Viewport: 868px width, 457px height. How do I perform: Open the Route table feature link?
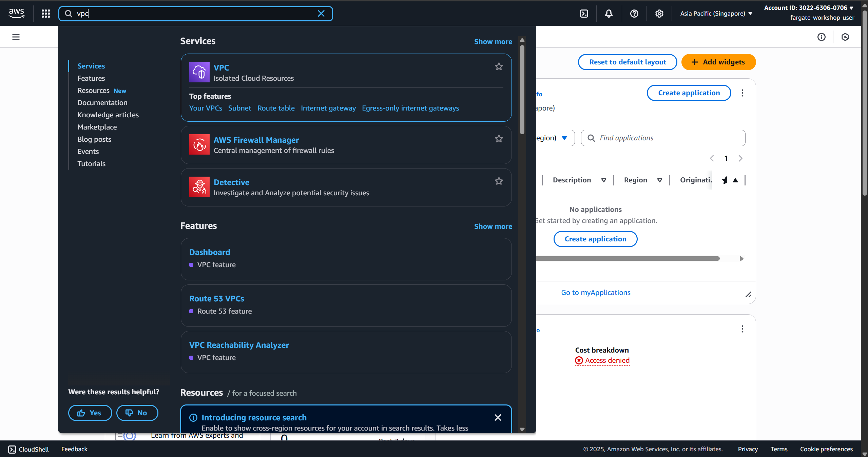tap(276, 108)
